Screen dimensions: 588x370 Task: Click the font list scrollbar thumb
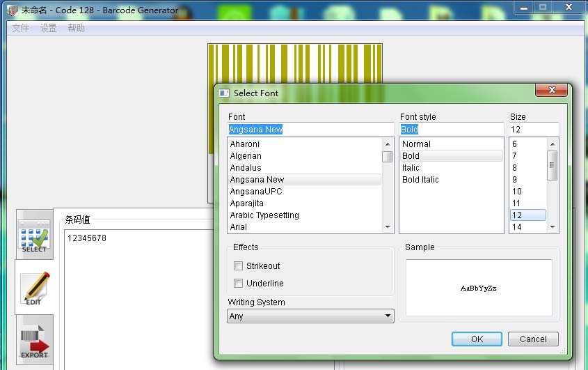[x=388, y=157]
